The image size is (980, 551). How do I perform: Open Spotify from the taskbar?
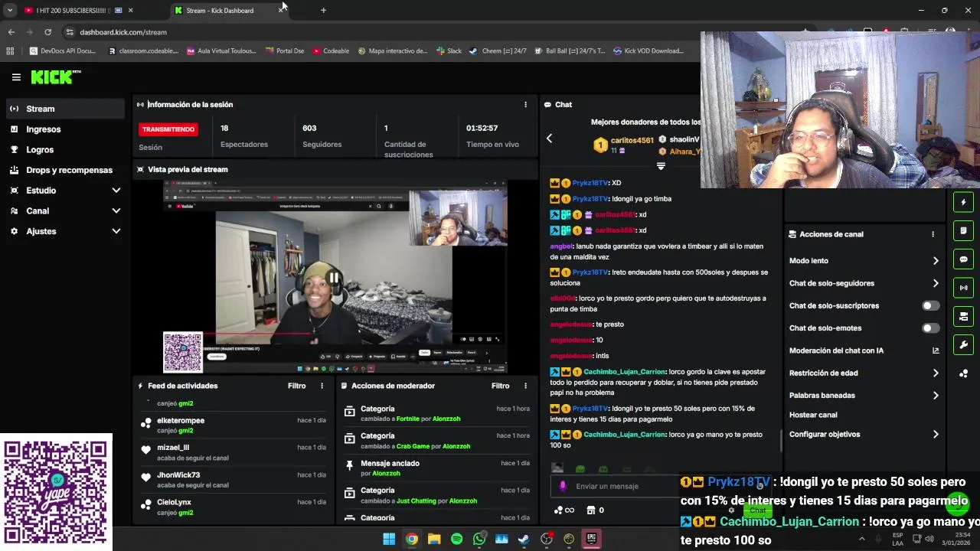457,539
